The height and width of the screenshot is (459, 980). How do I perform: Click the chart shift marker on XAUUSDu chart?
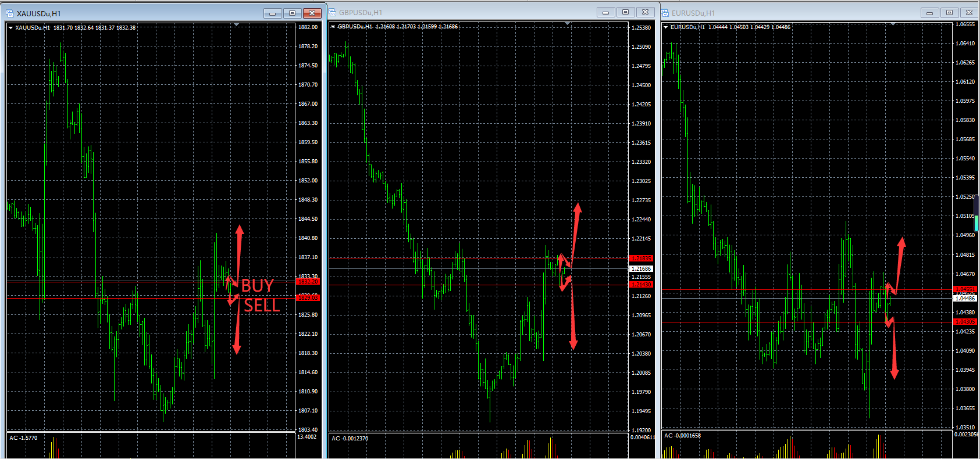(236, 25)
